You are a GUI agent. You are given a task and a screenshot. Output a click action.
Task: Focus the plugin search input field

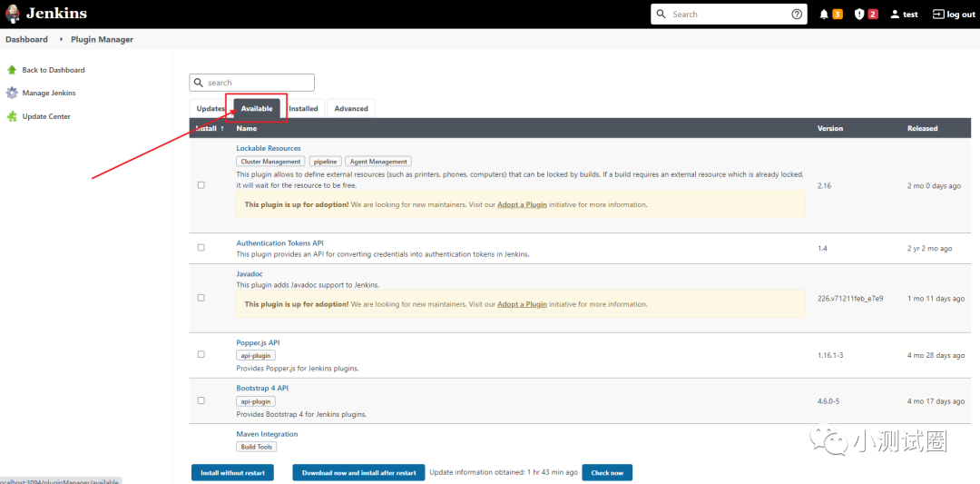[252, 83]
